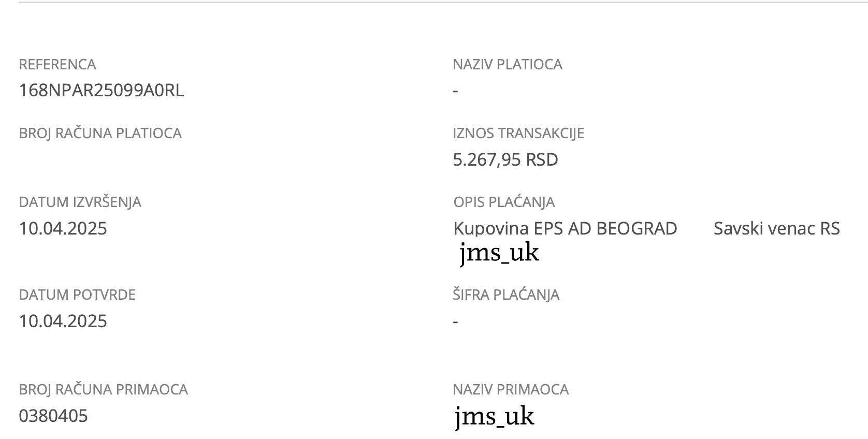Image resolution: width=868 pixels, height=439 pixels.
Task: Select the recipient account number 0380405
Action: (x=53, y=416)
